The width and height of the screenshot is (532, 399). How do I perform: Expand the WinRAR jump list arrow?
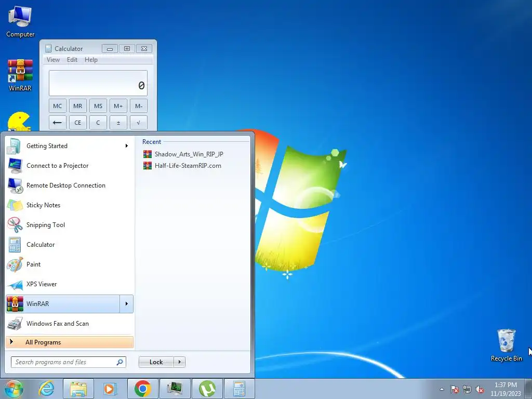click(127, 303)
